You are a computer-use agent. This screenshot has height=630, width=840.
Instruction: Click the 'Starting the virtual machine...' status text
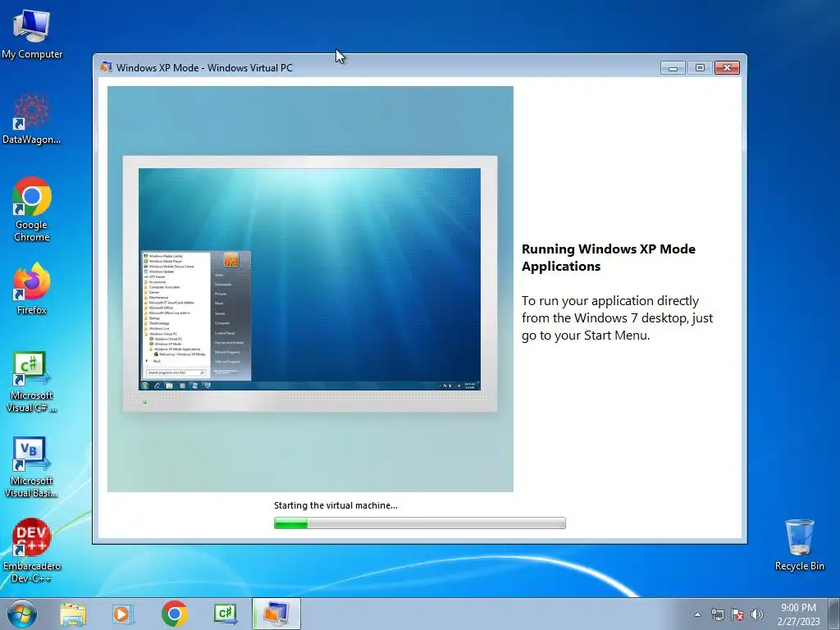click(x=336, y=505)
